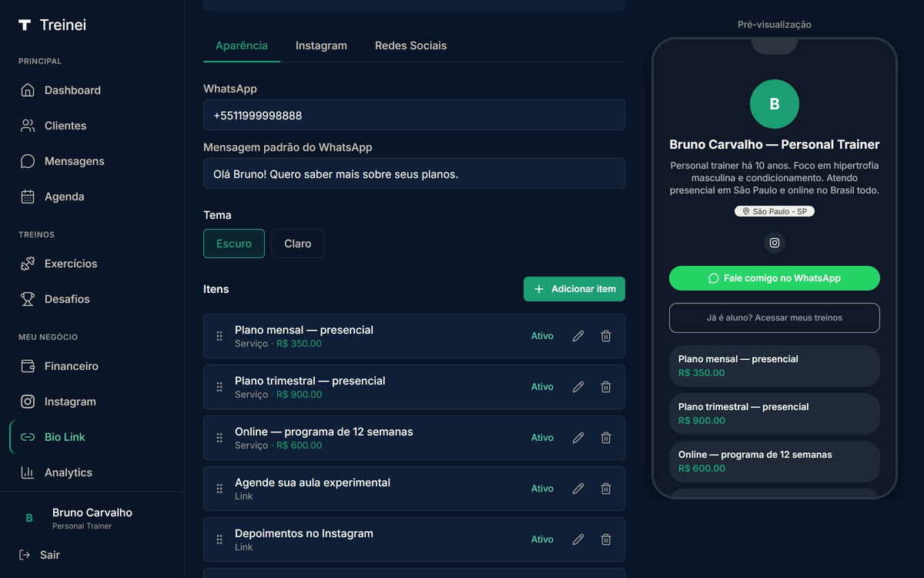Edit Depoimentos no Instagram pencil icon
This screenshot has width=924, height=578.
point(578,539)
